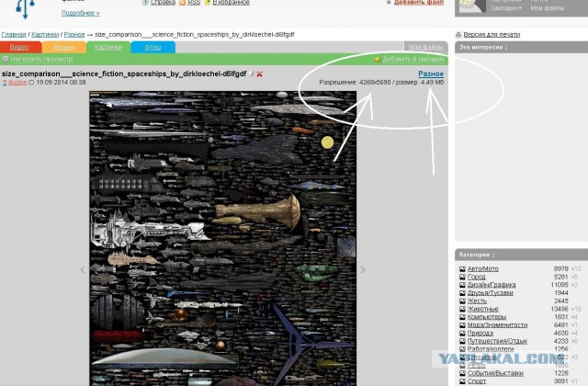Click the icon beside Добавить файл
This screenshot has width=588, height=386.
point(389,2)
